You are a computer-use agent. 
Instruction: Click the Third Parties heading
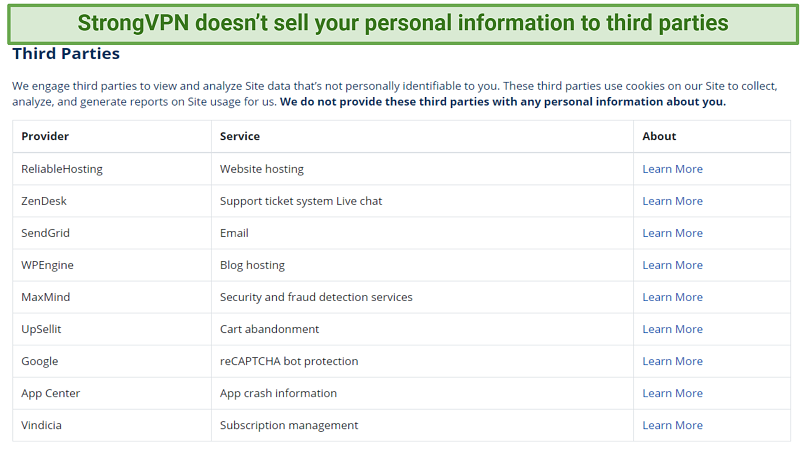pos(66,53)
